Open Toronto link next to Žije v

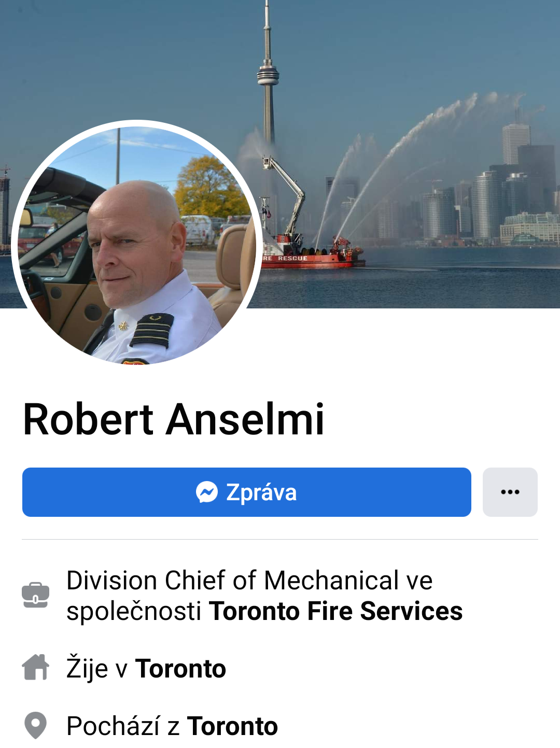180,669
